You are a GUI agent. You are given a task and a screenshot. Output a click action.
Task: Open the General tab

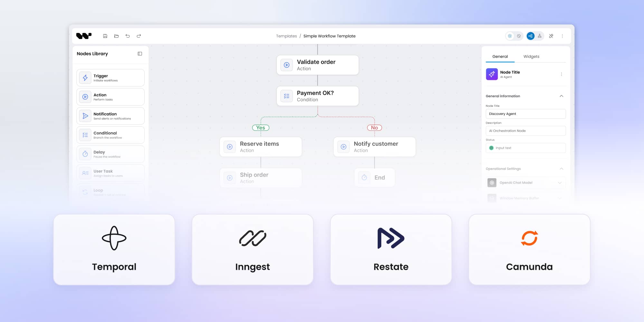pos(500,57)
